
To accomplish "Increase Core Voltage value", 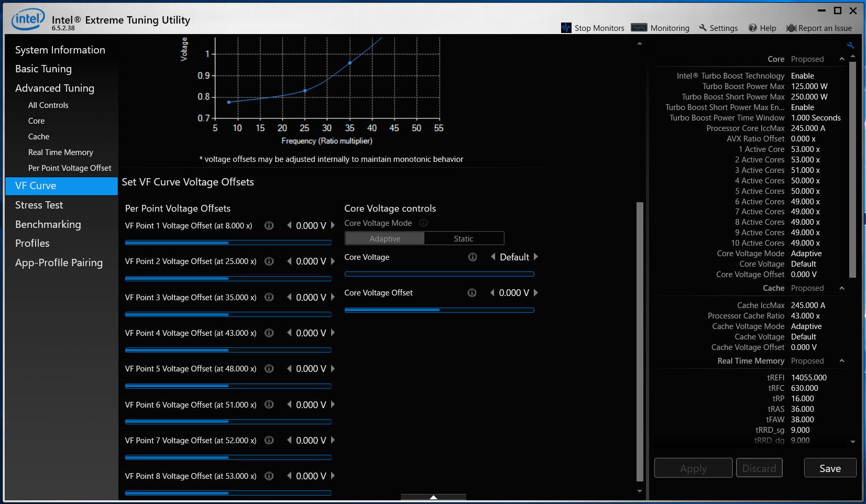I will (536, 257).
